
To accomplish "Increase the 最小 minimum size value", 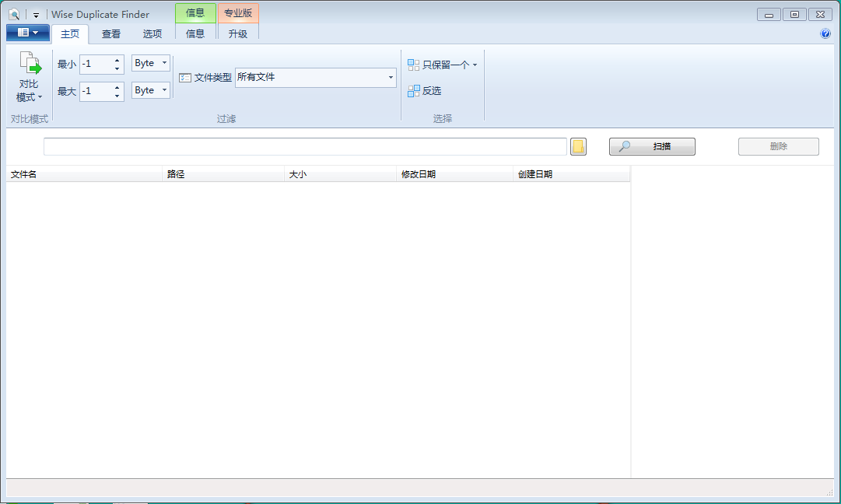I will 117,59.
